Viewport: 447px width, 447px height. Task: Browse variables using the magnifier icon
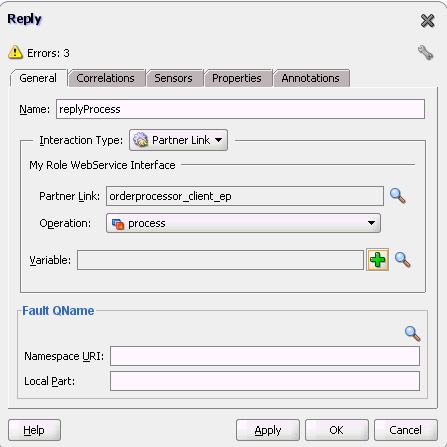[x=402, y=260]
